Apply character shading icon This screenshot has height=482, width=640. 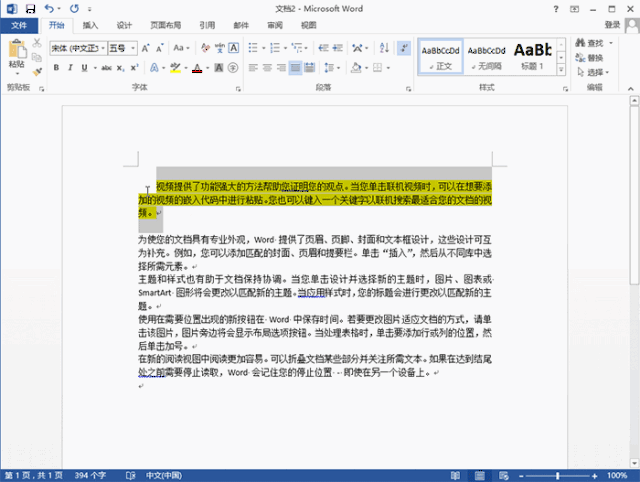pos(219,68)
